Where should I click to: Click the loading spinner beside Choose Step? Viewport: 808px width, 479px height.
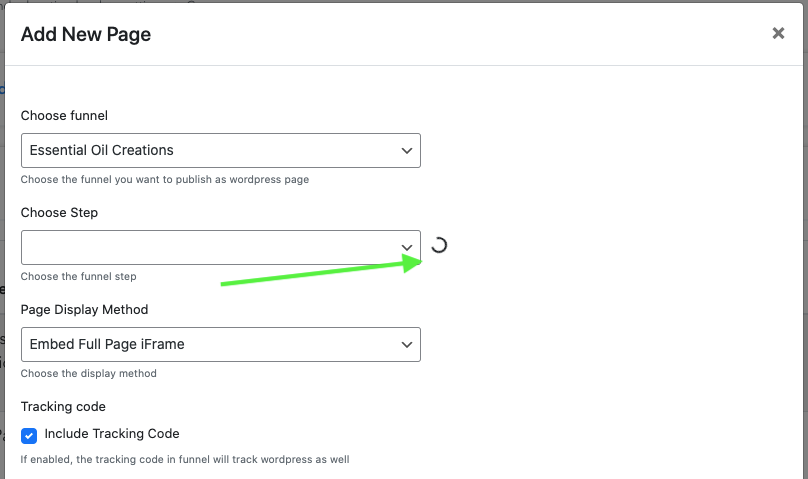click(438, 246)
